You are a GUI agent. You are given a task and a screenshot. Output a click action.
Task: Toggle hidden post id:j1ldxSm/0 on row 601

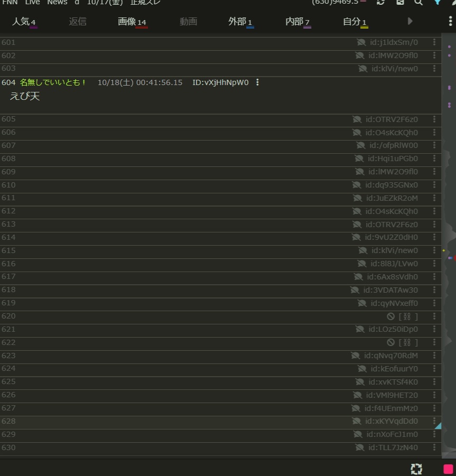(361, 42)
